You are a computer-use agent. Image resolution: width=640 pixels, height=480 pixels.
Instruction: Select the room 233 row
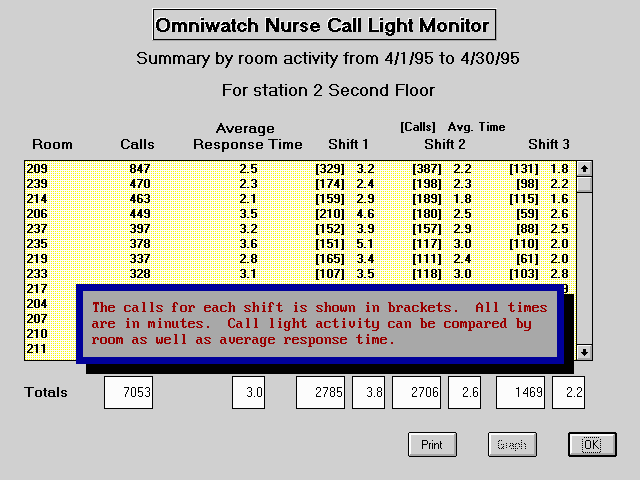click(300, 274)
